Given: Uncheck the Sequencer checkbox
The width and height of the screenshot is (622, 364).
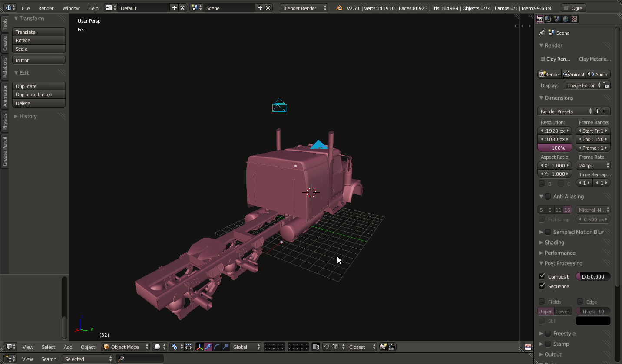Looking at the screenshot, I should pos(542,286).
